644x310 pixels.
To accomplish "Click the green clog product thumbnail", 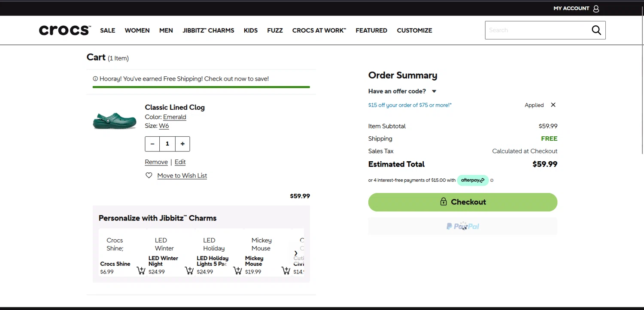I will (x=115, y=120).
